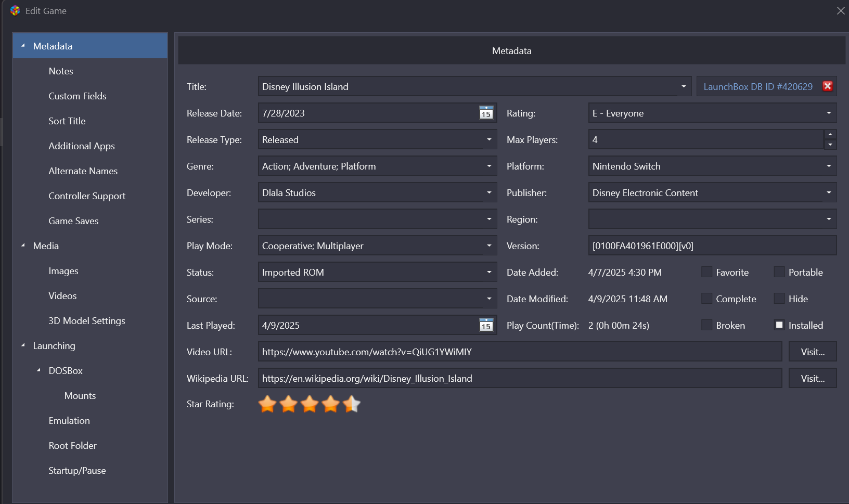Remove the LaunchBox DB ID link
This screenshot has height=504, width=849.
(827, 86)
